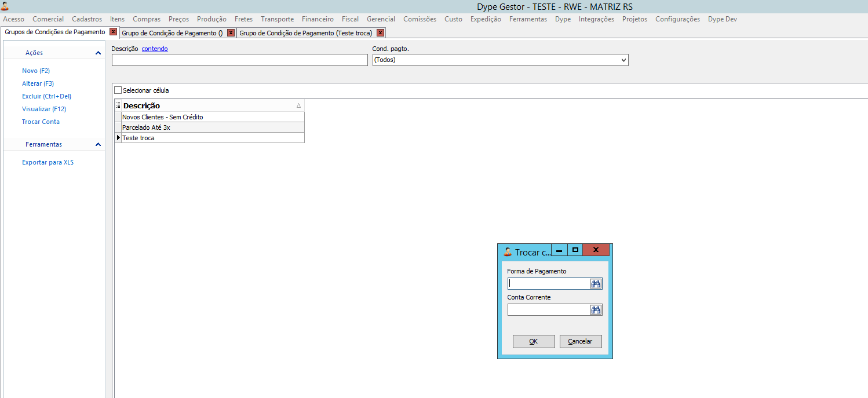Open the Cadastros menu
The width and height of the screenshot is (868, 398).
click(87, 19)
